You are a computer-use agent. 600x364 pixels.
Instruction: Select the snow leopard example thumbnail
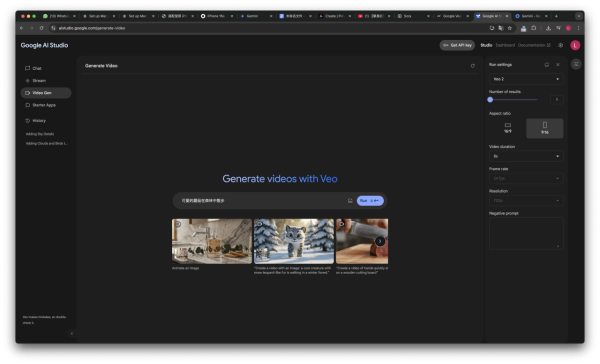click(x=294, y=241)
